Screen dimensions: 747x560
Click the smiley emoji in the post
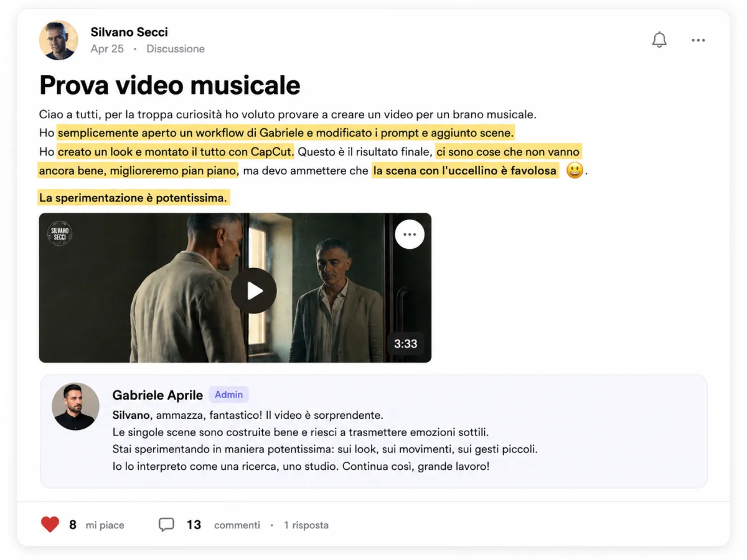pos(574,170)
